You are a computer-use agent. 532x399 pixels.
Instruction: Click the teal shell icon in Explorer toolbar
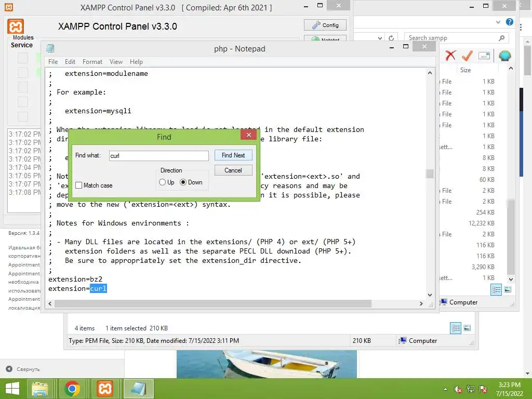pos(504,55)
